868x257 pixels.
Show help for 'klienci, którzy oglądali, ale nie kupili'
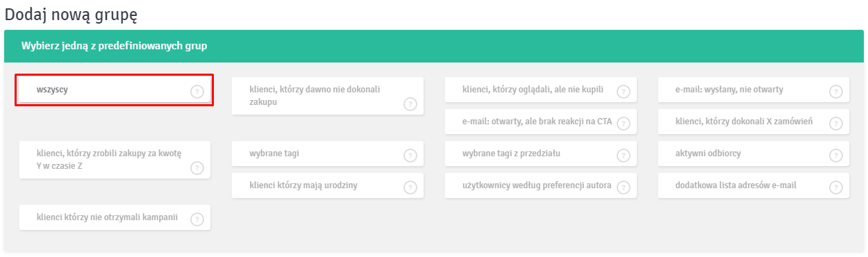click(x=623, y=92)
